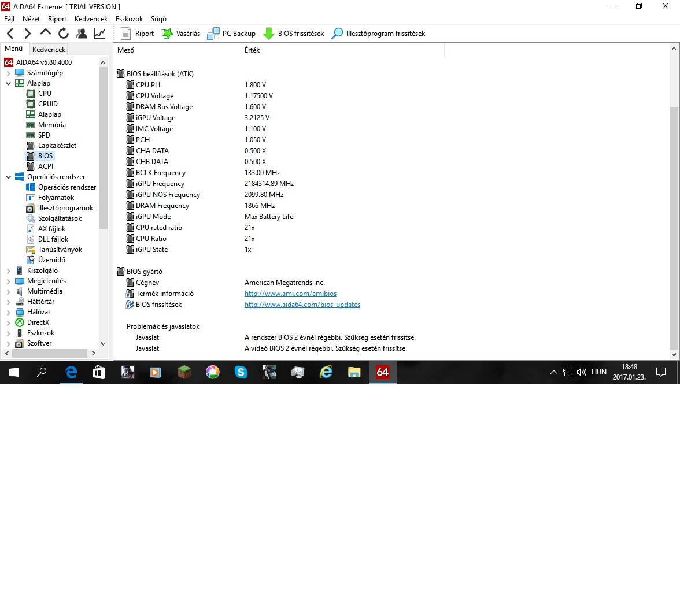This screenshot has width=680, height=616.
Task: Click the tree panel vertical scrollbar thumb
Action: click(103, 147)
